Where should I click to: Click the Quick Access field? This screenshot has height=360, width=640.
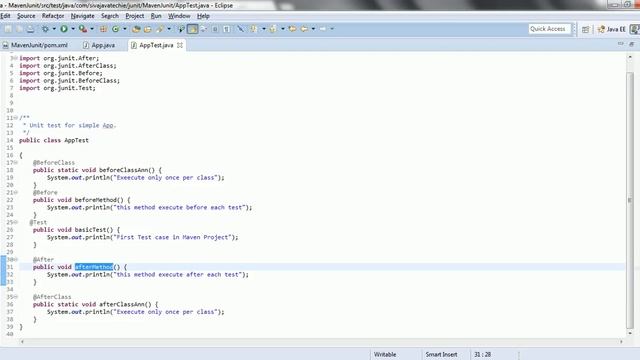pyautogui.click(x=549, y=29)
